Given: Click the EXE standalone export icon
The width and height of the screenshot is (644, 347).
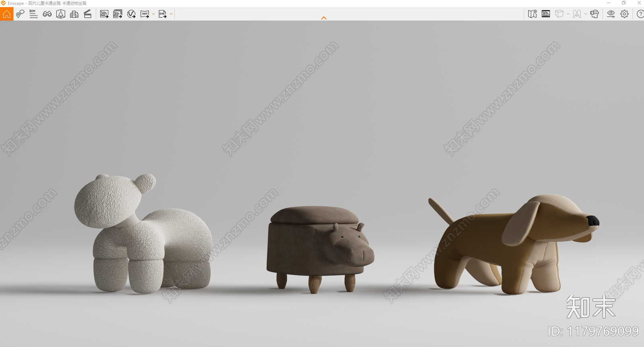Looking at the screenshot, I should (x=163, y=14).
